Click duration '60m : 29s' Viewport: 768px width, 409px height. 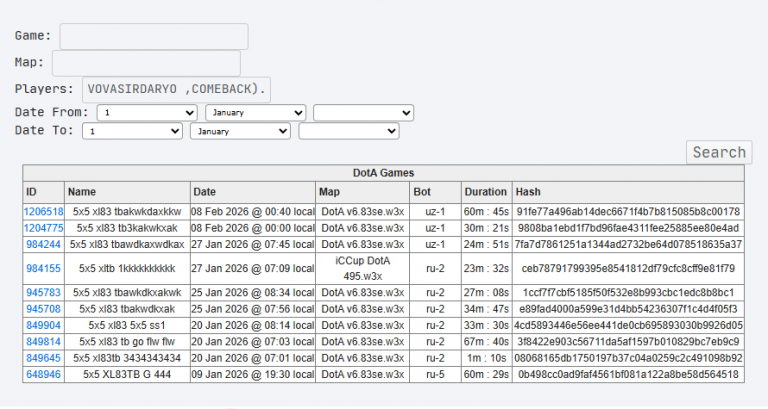pyautogui.click(x=486, y=374)
